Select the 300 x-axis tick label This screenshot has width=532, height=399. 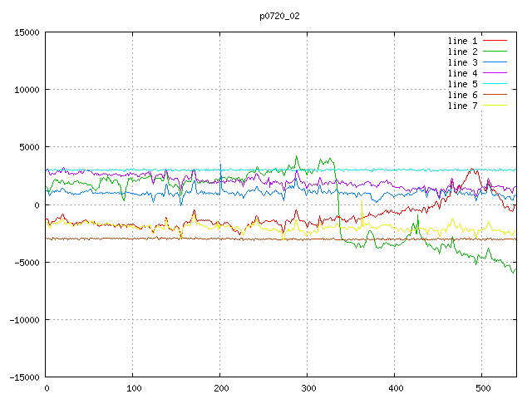coord(308,387)
